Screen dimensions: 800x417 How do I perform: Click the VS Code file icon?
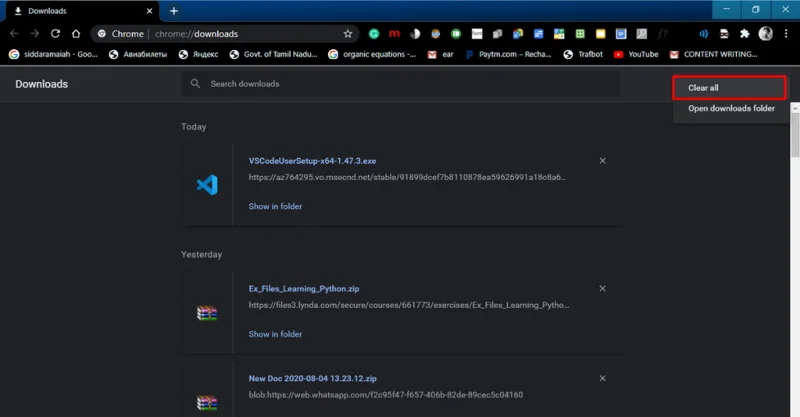(207, 185)
